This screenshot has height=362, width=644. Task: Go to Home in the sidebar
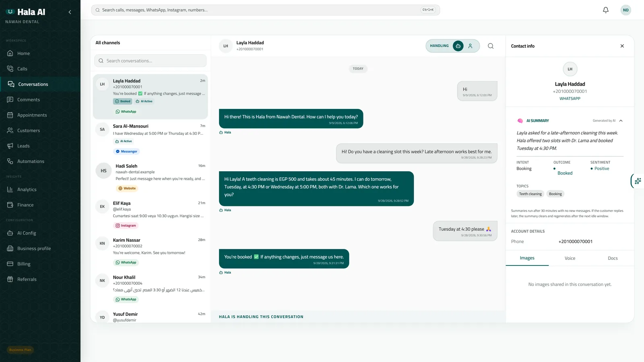39,53
